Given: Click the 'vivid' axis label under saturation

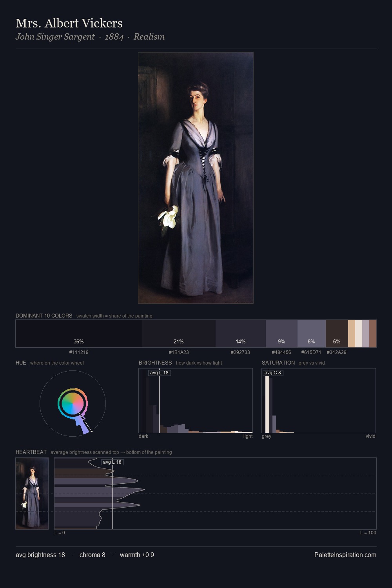Looking at the screenshot, I should pyautogui.click(x=370, y=436).
